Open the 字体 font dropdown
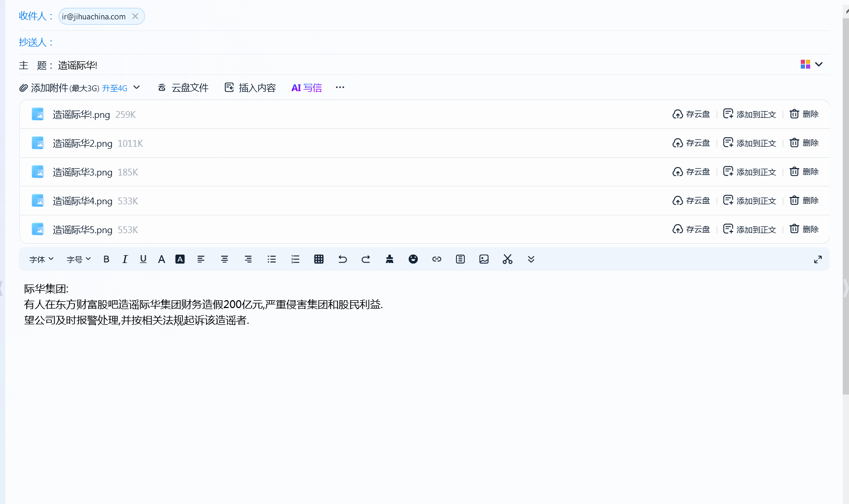The image size is (849, 504). [41, 259]
